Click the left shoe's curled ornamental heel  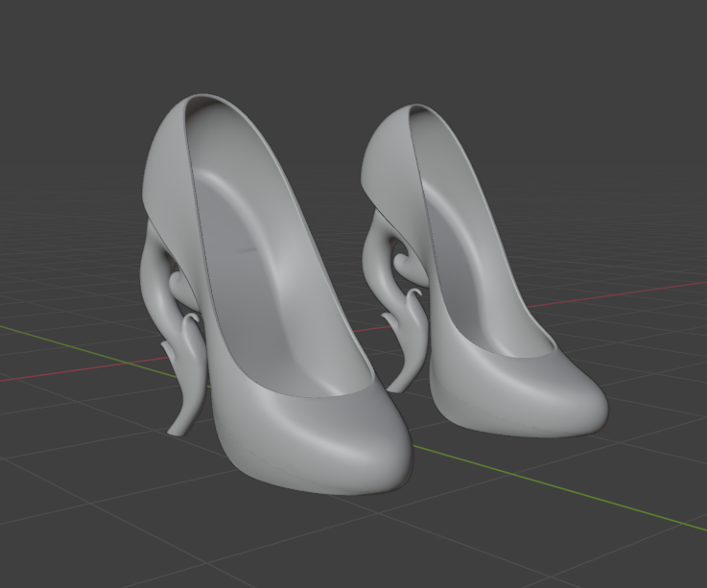click(x=175, y=329)
